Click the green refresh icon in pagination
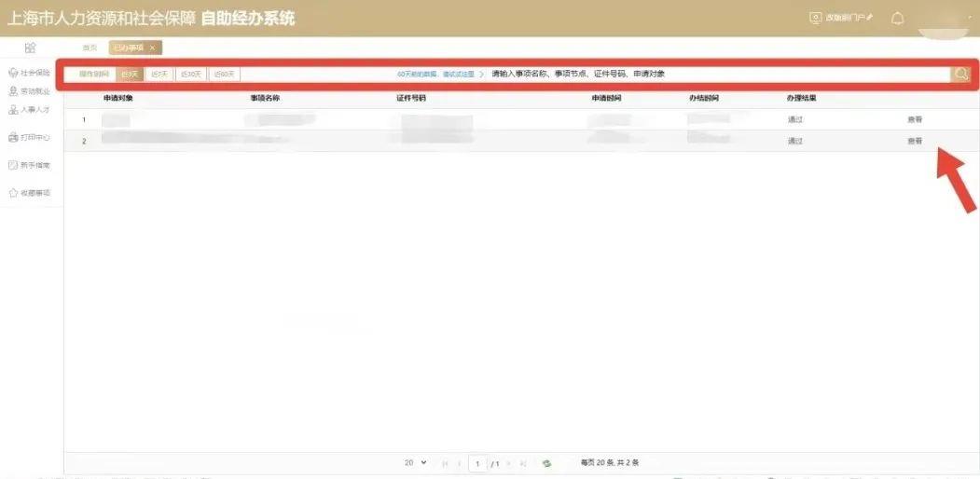 pyautogui.click(x=546, y=463)
